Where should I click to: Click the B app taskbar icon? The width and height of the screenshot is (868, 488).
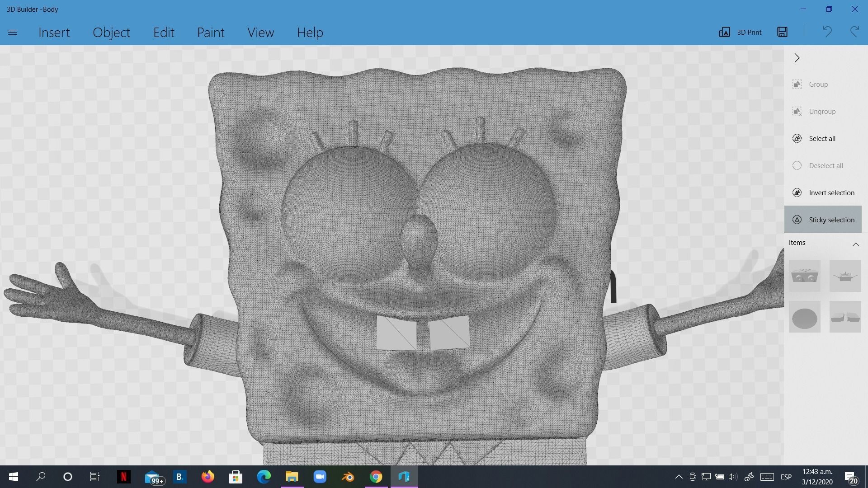[x=179, y=477]
